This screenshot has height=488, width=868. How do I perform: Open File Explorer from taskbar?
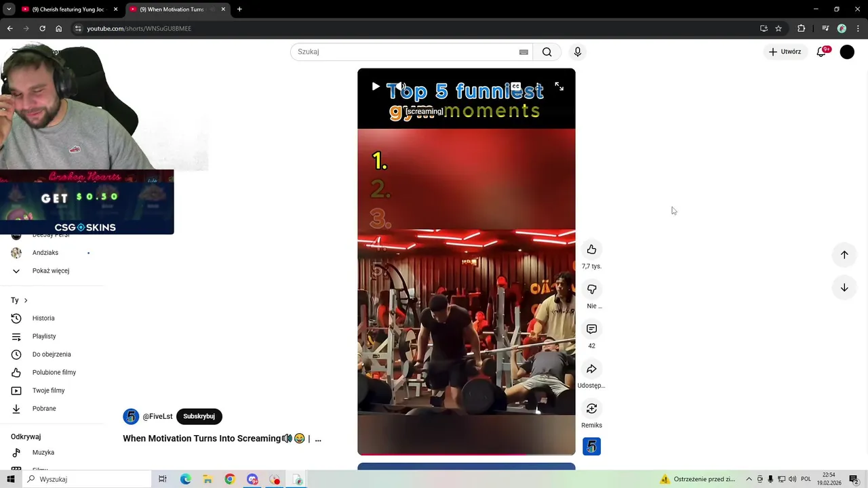[x=208, y=479]
